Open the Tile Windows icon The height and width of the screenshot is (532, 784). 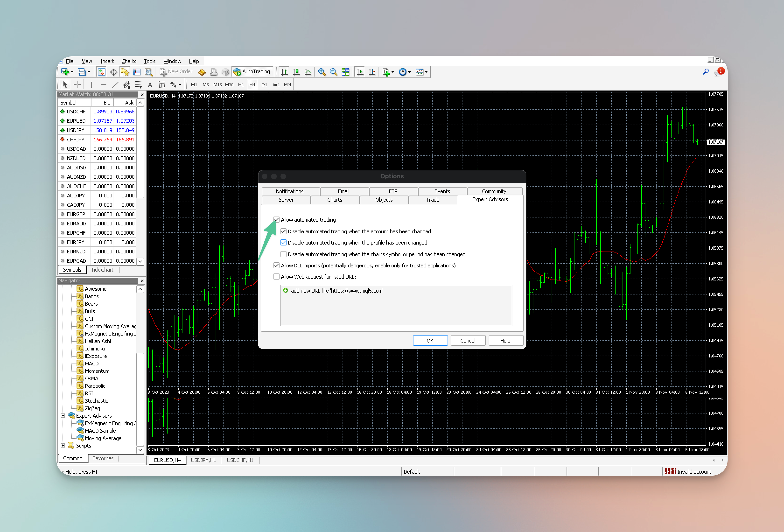pos(345,72)
